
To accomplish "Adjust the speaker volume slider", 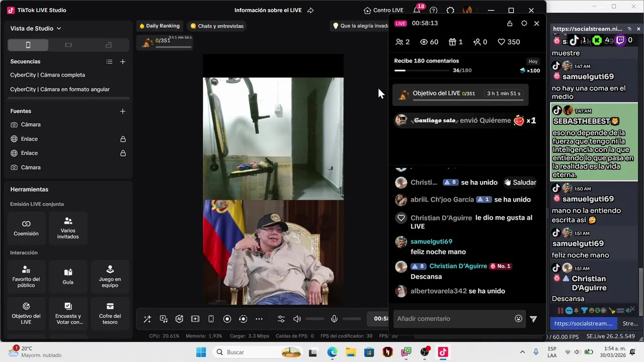I will 315,319.
